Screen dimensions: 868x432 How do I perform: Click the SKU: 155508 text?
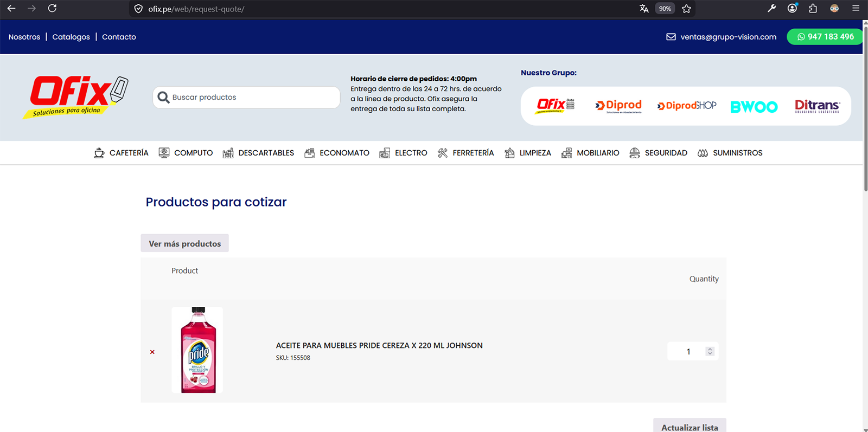pyautogui.click(x=293, y=358)
